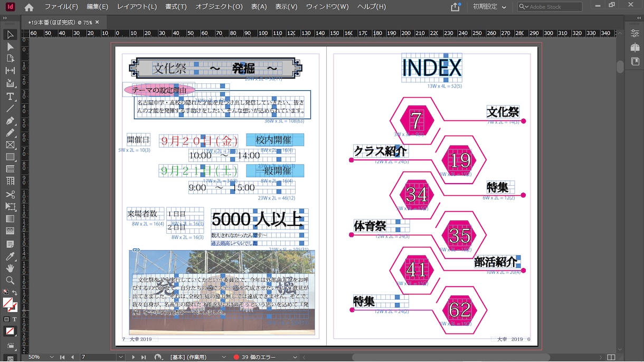Go to the next page
The image size is (644, 362).
pos(133,357)
